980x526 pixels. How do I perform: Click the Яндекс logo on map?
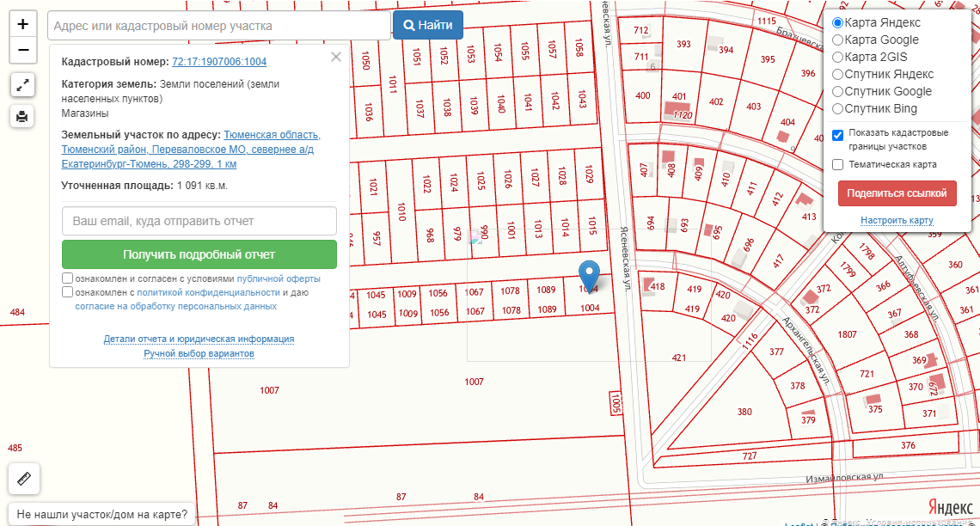(x=950, y=506)
